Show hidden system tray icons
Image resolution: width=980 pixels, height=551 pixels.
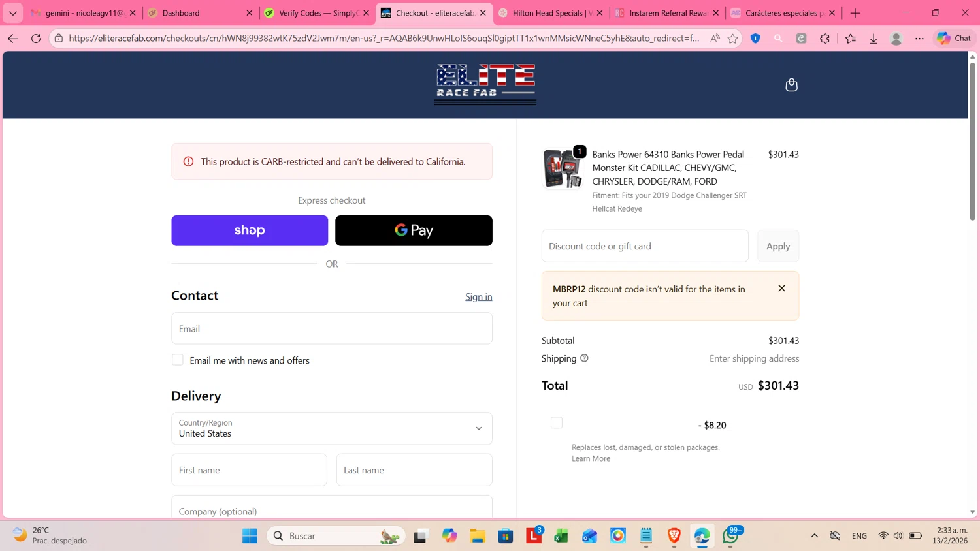(814, 536)
